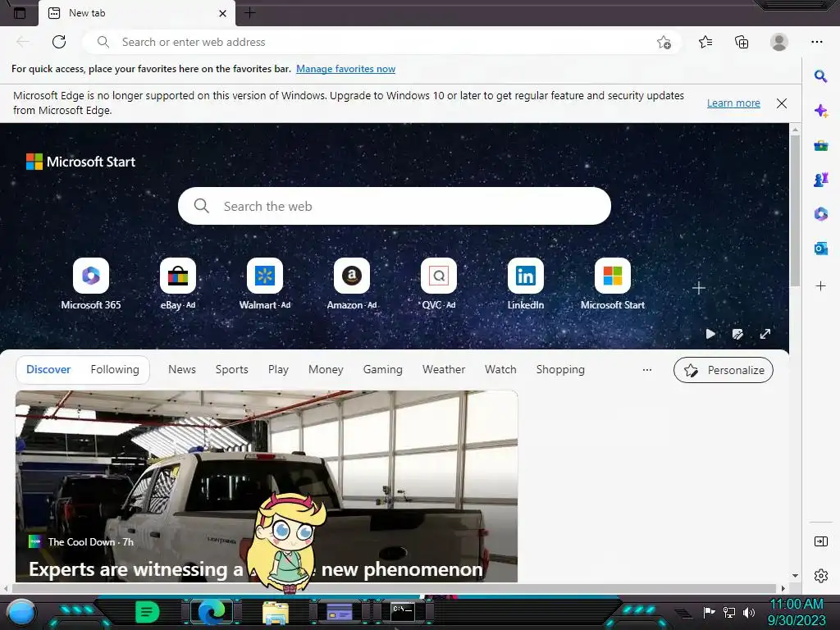This screenshot has width=840, height=630.
Task: Select the Discover feed tab
Action: [48, 370]
